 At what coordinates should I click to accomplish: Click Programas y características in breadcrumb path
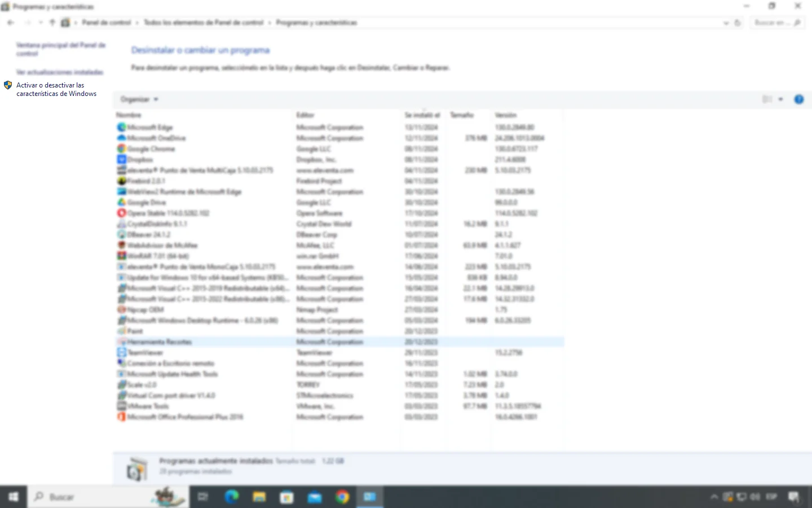[316, 23]
